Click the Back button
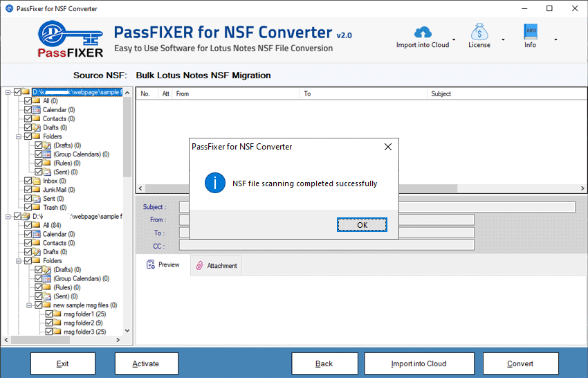Screen dimensions: 588x378 click(324, 363)
